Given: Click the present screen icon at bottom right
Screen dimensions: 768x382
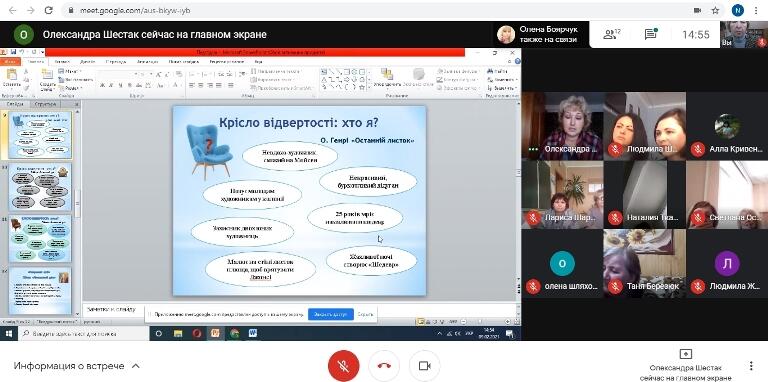Looking at the screenshot, I should click(686, 354).
